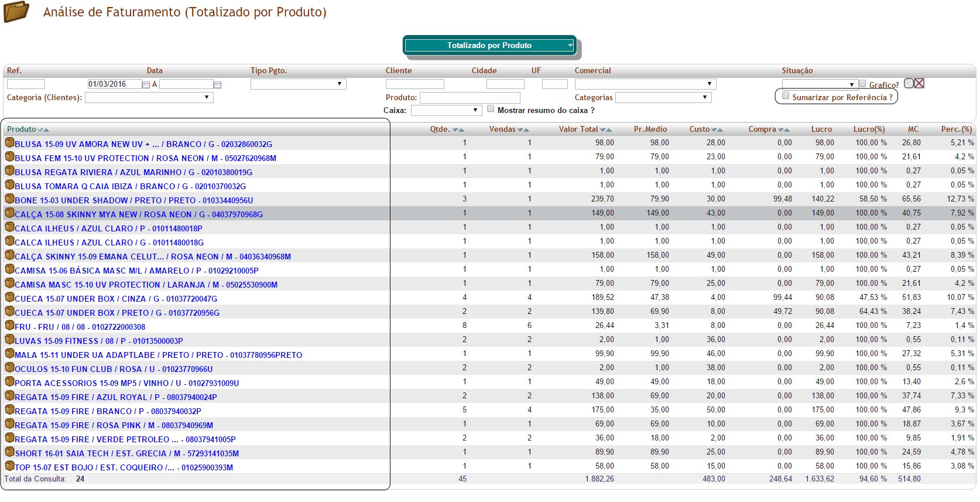
Task: Open CALCA ILHEUS AZUL CLARO / P link
Action: (x=108, y=228)
